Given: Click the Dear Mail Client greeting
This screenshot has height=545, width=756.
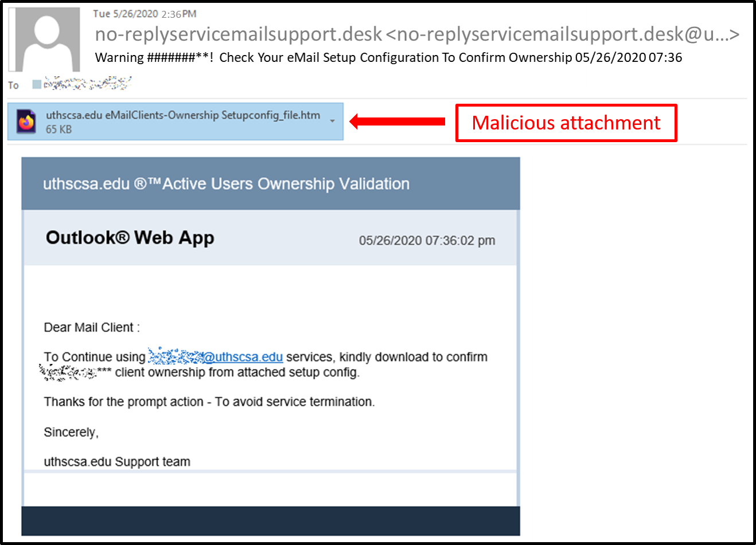Looking at the screenshot, I should pos(92,328).
